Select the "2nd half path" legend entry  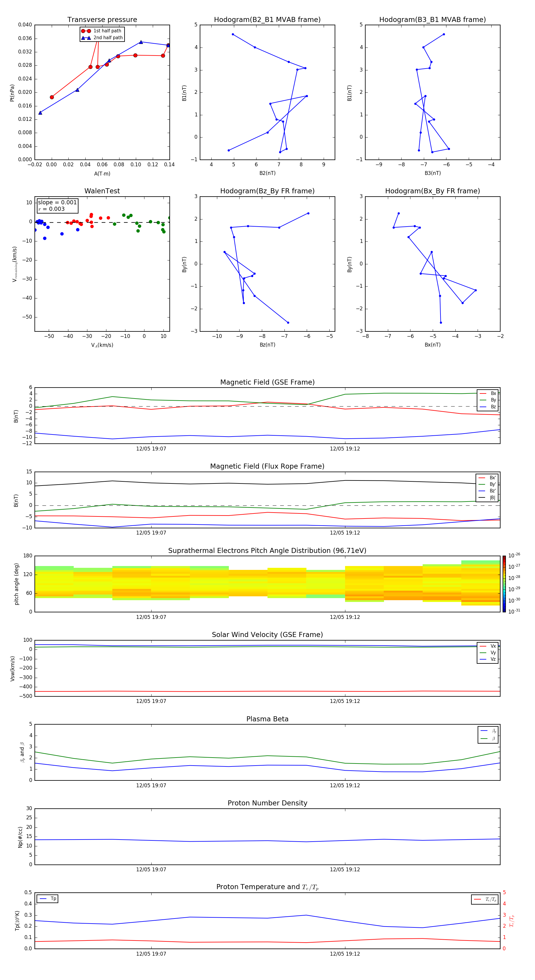coord(102,38)
